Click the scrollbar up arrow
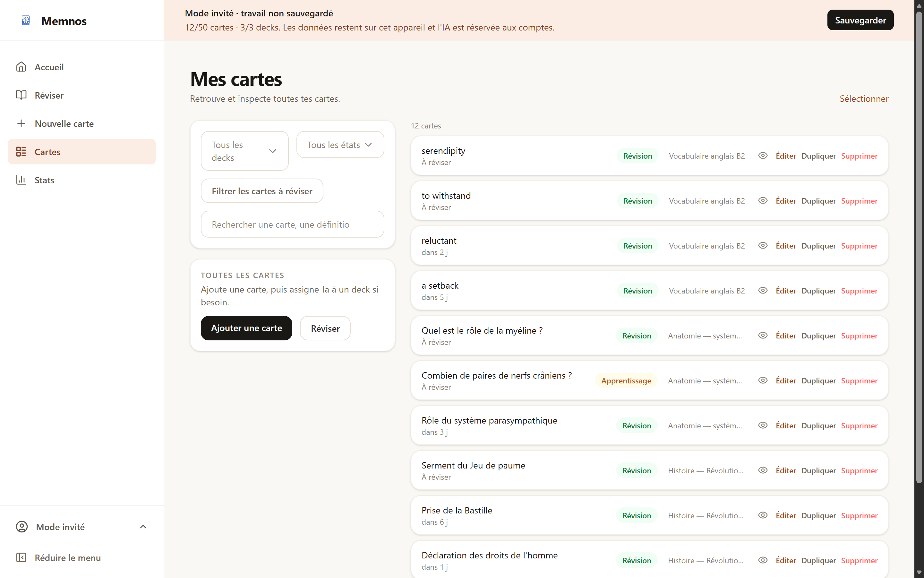Screen dimensions: 924x578 click(919, 6)
